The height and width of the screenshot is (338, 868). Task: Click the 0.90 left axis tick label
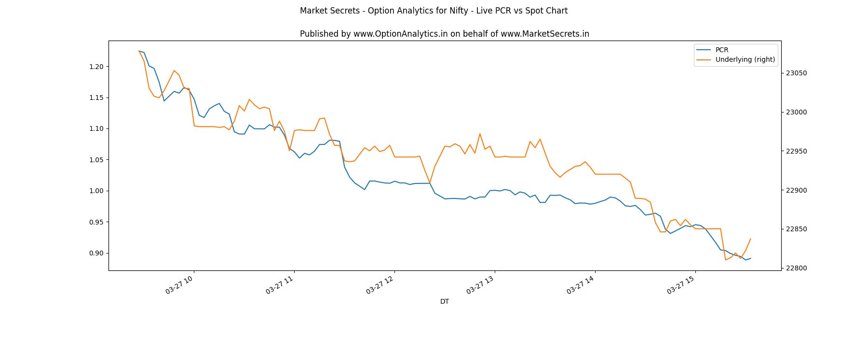click(x=96, y=253)
